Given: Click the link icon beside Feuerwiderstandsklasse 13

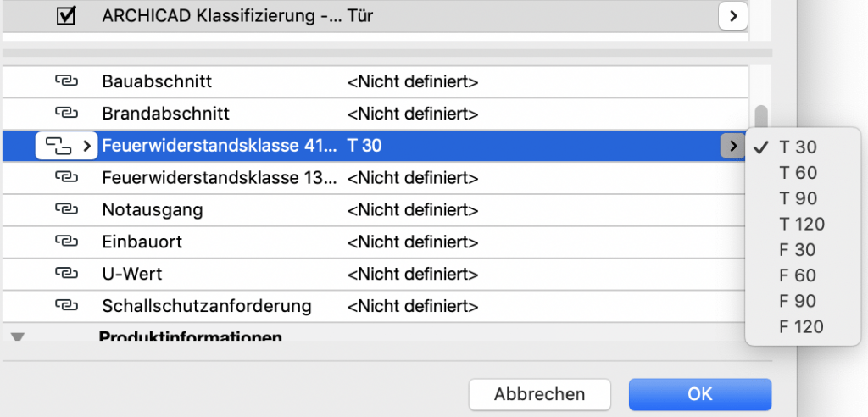Looking at the screenshot, I should pyautogui.click(x=65, y=178).
